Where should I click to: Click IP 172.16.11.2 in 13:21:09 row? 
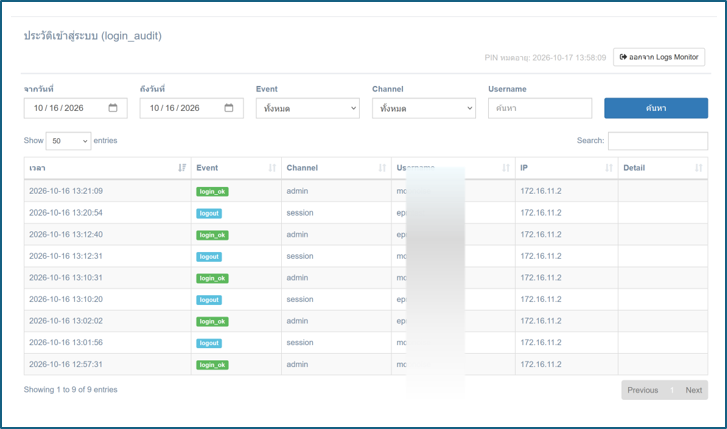pyautogui.click(x=541, y=191)
